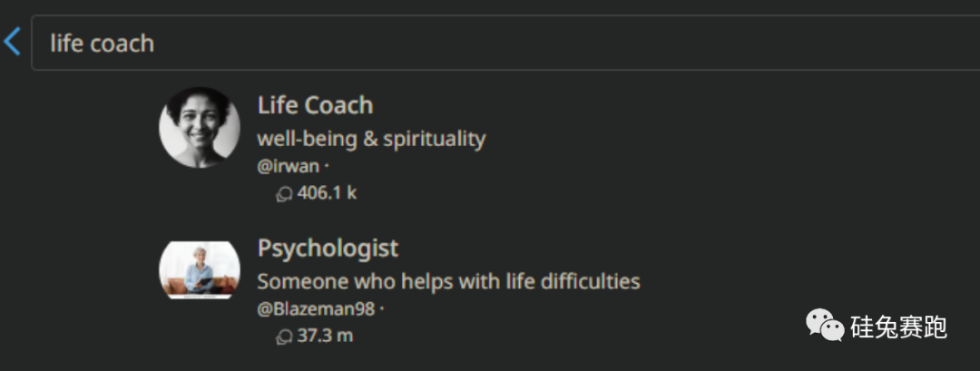Click chat bubble icon next to 406.1 k
Screen dimensions: 980x371
284,194
